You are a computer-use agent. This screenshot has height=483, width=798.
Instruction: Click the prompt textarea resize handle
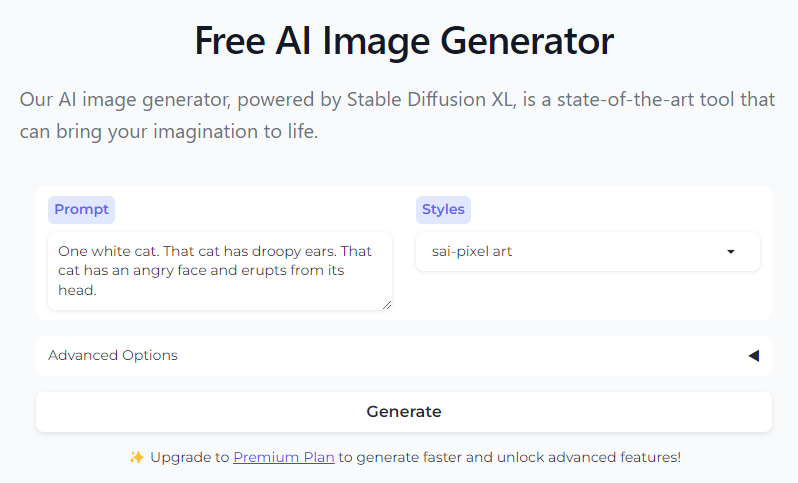tap(386, 304)
